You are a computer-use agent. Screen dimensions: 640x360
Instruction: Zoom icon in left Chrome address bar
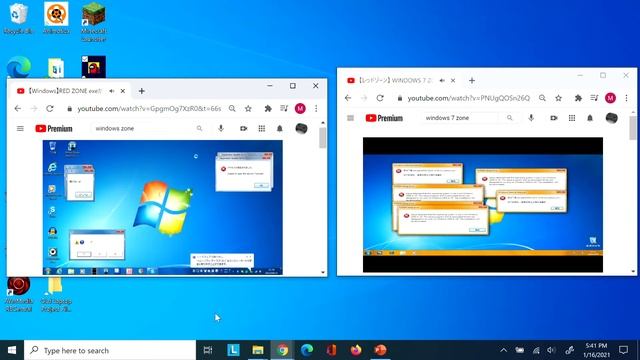point(232,109)
